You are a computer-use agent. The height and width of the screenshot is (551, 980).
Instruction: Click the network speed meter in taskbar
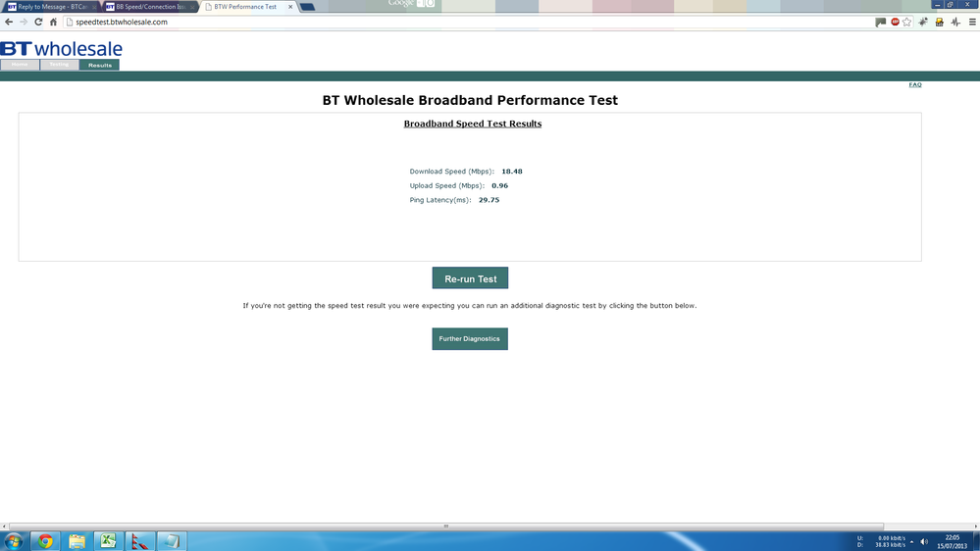pos(881,541)
